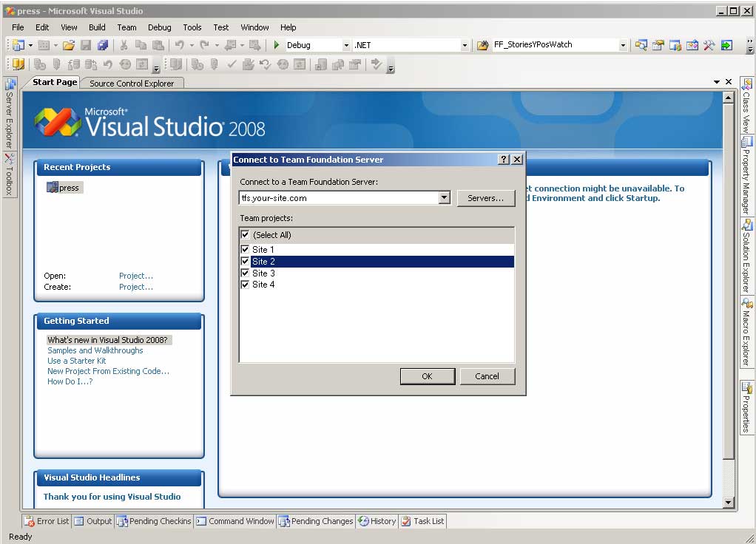Uncheck the Site 4 checkbox
756x544 pixels.
point(245,285)
